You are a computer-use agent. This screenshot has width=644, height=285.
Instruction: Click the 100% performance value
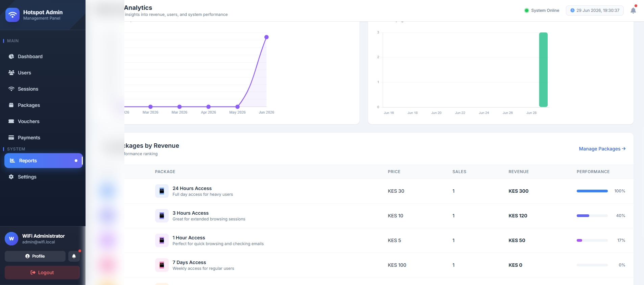click(620, 191)
